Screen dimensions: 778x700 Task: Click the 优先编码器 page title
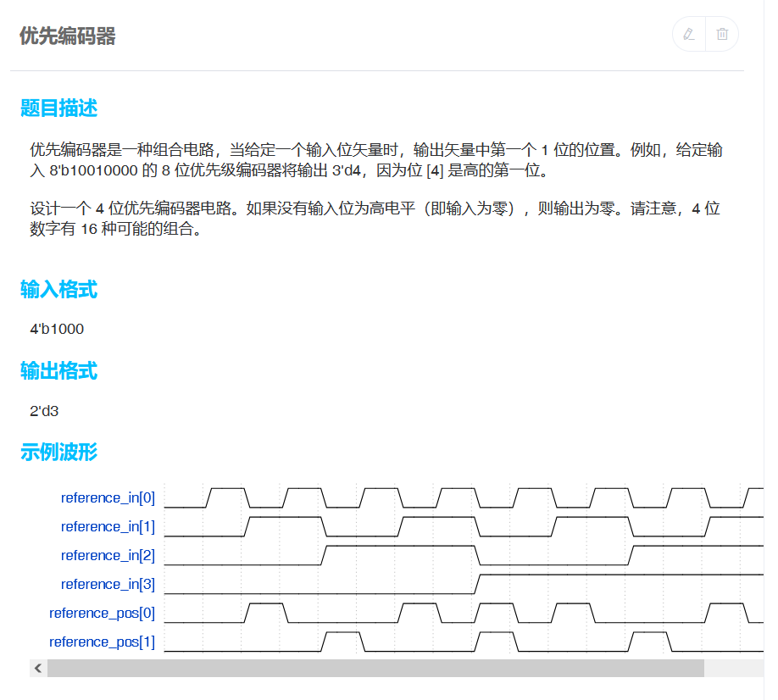coord(67,36)
